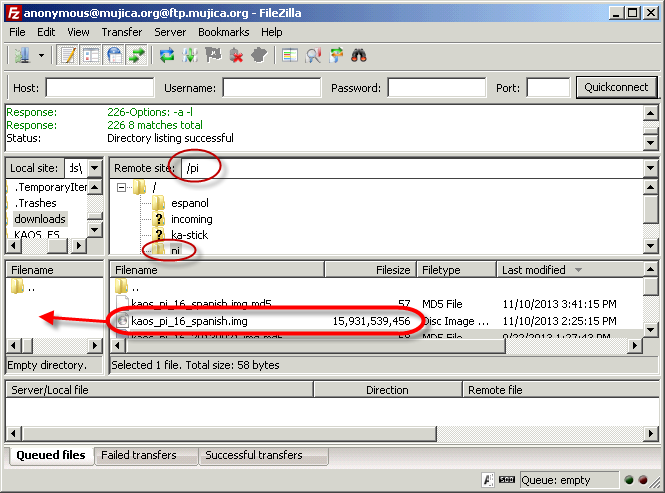Open the Edit menu
This screenshot has height=493, width=665.
(x=46, y=32)
